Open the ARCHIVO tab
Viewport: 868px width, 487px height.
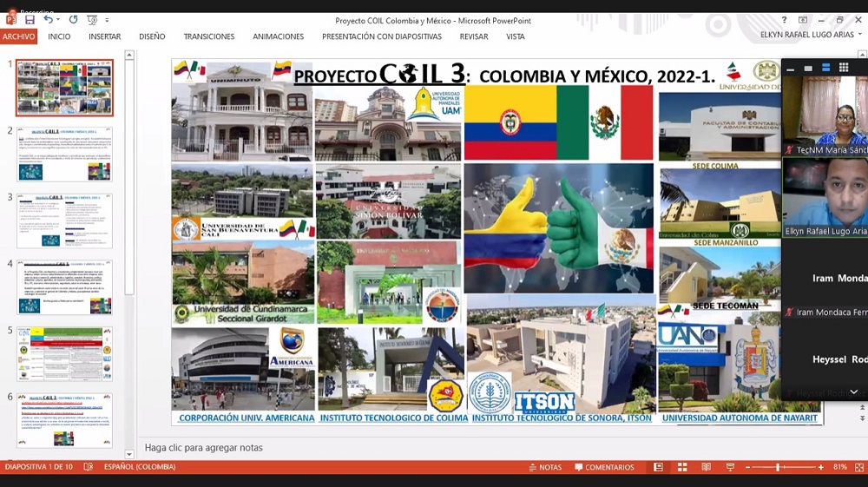pyautogui.click(x=18, y=36)
